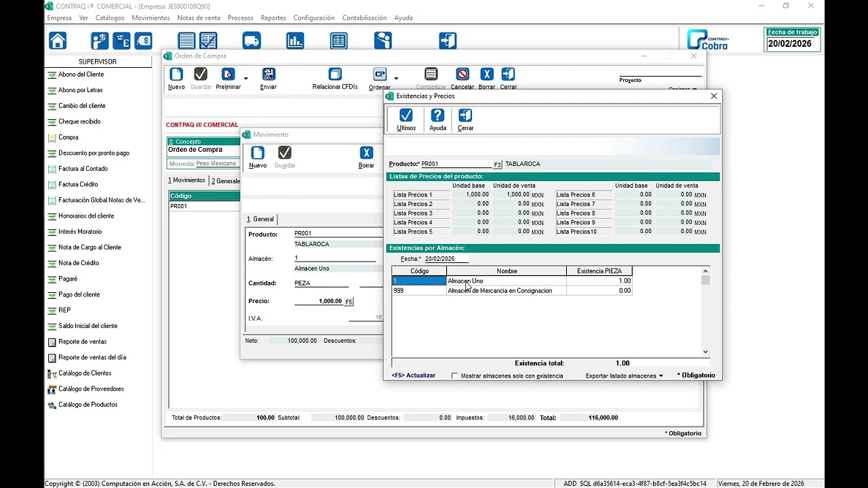Click the Existencia PIEZA column header
This screenshot has width=868, height=488.
[x=599, y=271]
